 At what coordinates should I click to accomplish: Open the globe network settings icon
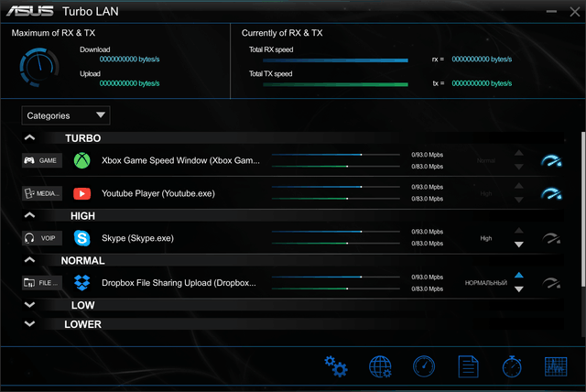click(x=380, y=366)
